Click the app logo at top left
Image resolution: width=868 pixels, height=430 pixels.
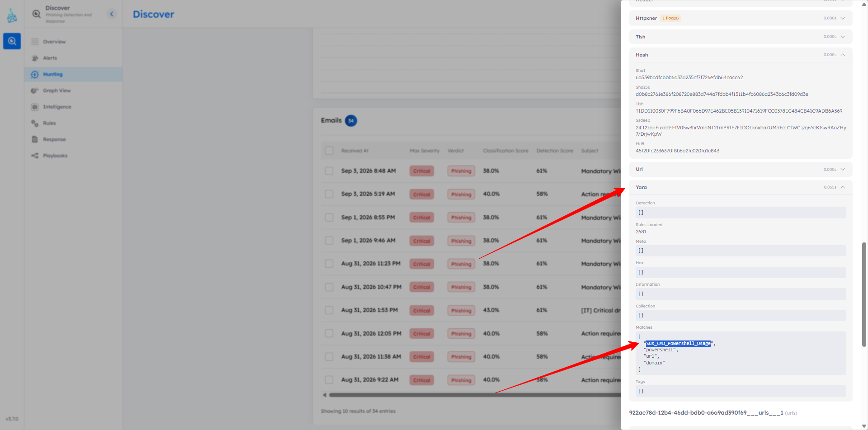coord(12,16)
